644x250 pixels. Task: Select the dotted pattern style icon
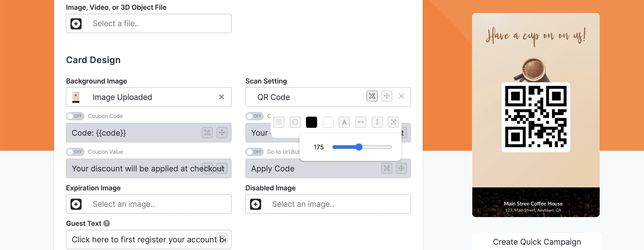coord(279,122)
